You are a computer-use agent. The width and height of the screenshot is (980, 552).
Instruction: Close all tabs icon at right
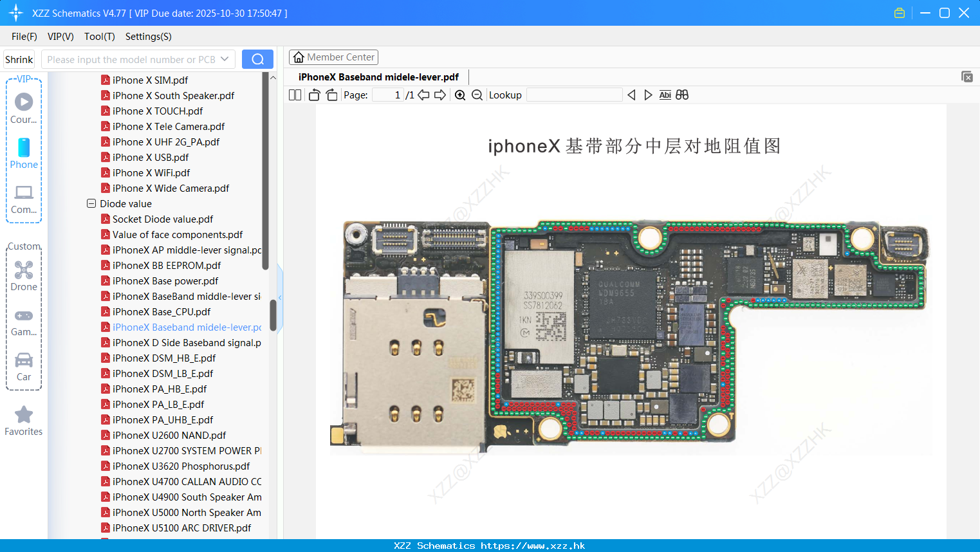point(967,77)
